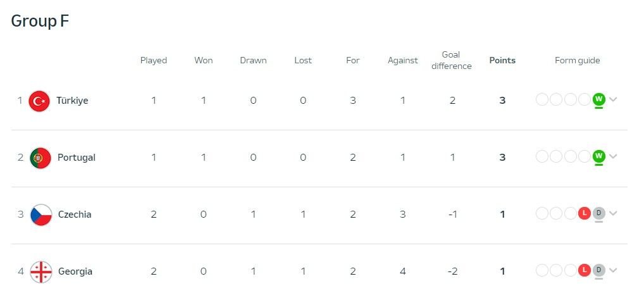Click the Czechia flag icon

click(41, 215)
